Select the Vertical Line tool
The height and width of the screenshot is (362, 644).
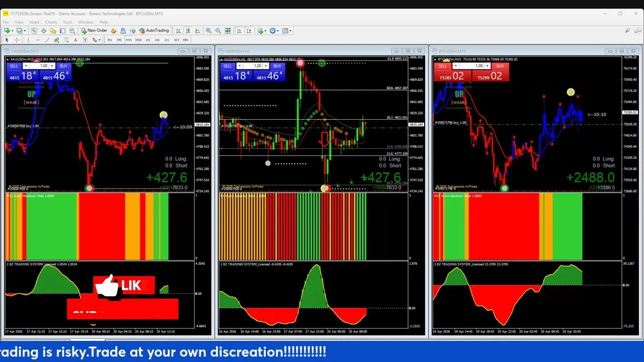28,40
